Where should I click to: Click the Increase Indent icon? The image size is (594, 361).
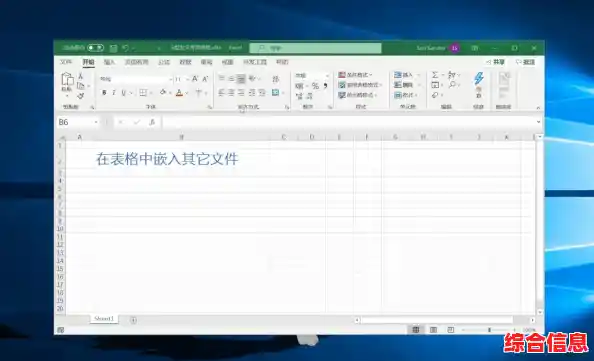pos(262,92)
